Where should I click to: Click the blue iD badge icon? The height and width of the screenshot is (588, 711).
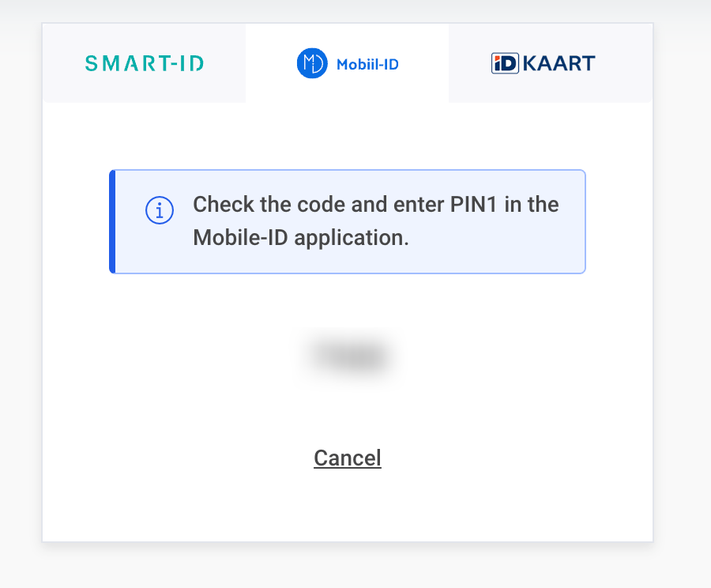pyautogui.click(x=505, y=63)
